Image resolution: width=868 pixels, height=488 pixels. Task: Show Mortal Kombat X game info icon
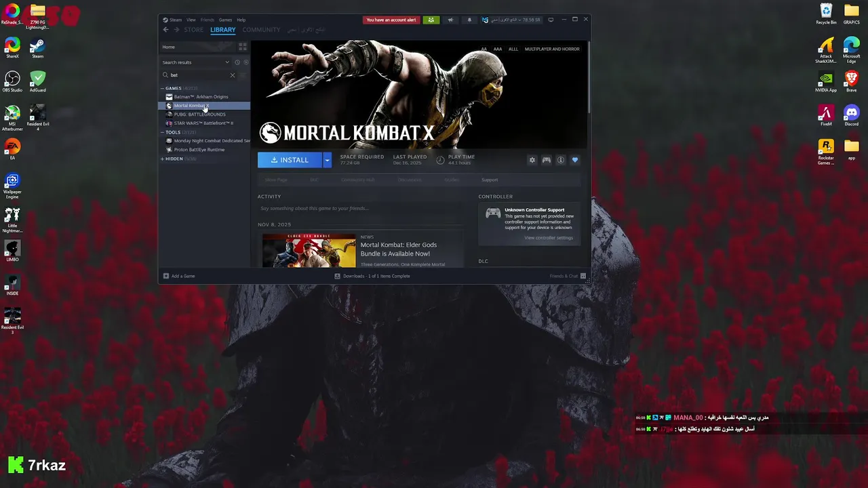click(x=561, y=160)
